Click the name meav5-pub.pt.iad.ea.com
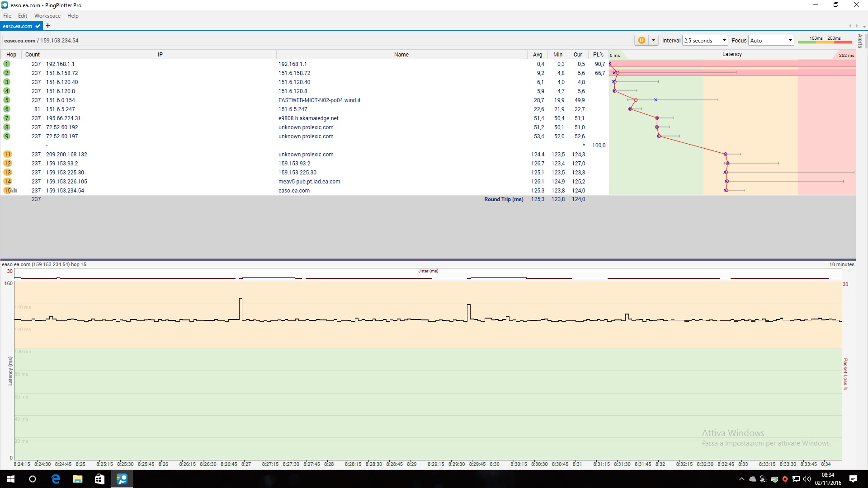Screen dimensions: 868x488 (x=309, y=182)
